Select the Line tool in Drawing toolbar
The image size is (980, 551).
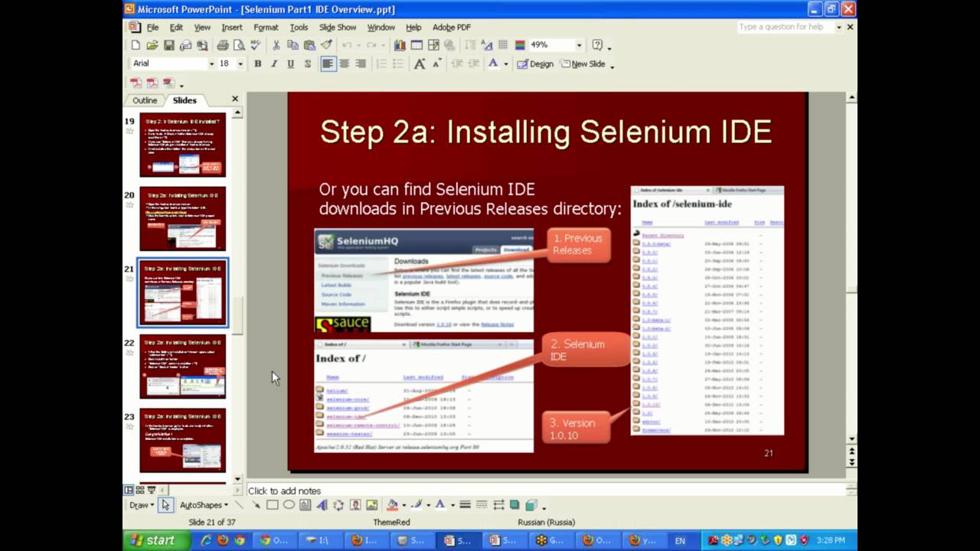[x=239, y=505]
